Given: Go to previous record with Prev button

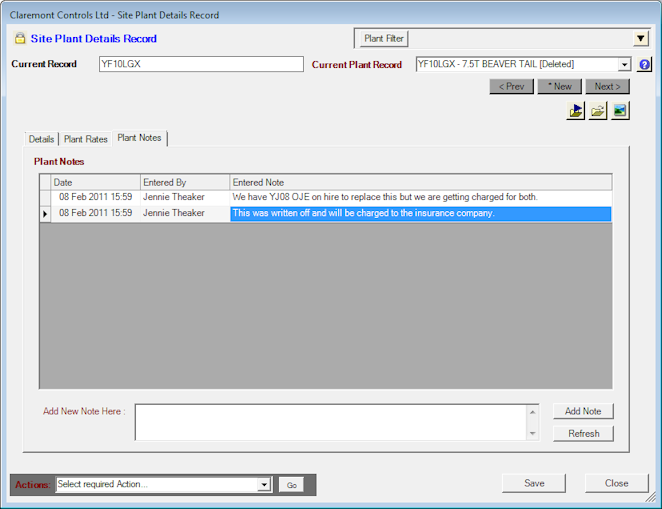Looking at the screenshot, I should (x=511, y=87).
